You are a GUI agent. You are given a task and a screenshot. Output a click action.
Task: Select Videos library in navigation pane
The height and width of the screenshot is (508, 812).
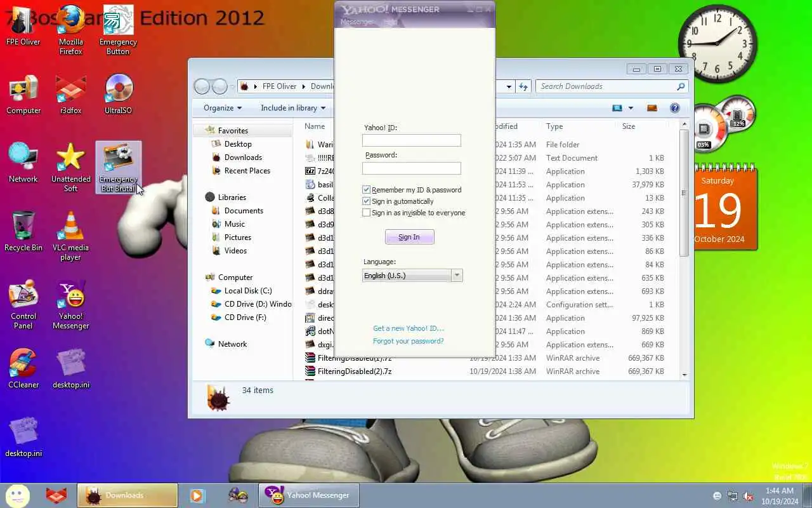pos(235,251)
